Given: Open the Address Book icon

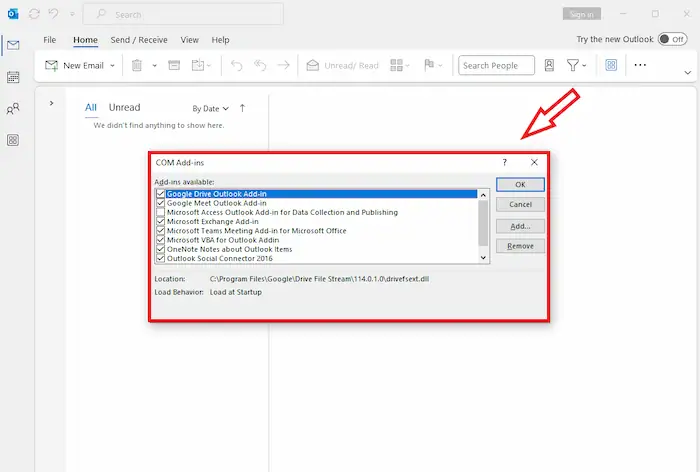Looking at the screenshot, I should click(549, 66).
